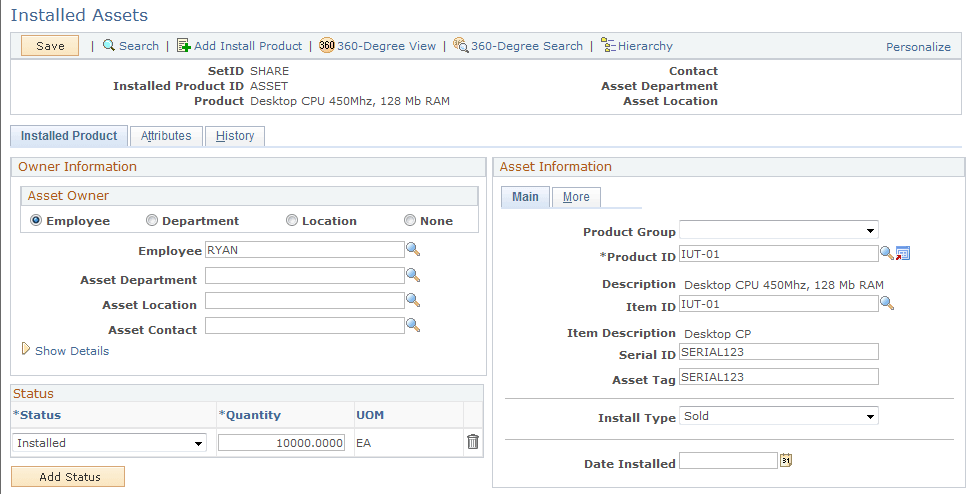Click the Item ID input field
This screenshot has height=494, width=976.
(x=779, y=304)
